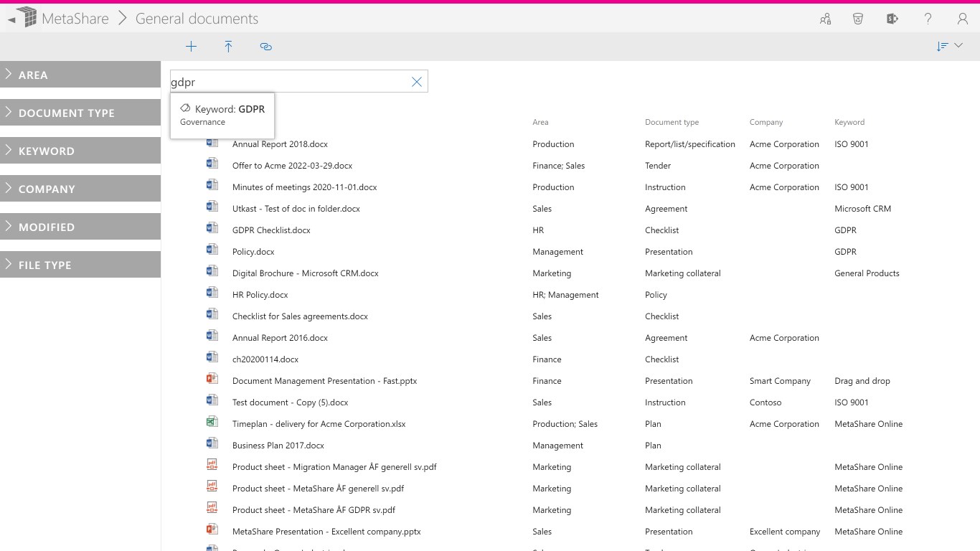Image resolution: width=980 pixels, height=551 pixels.
Task: Click 'Microsoft CRM' keyword cell
Action: click(862, 209)
